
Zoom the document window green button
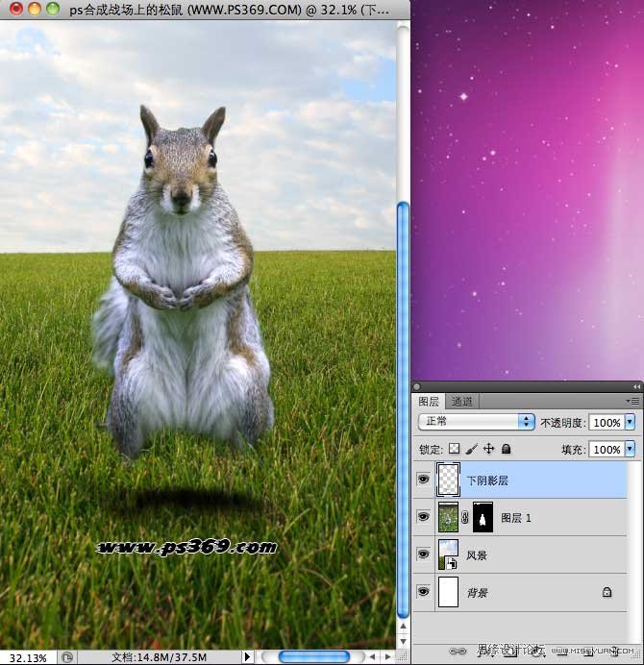[x=53, y=9]
